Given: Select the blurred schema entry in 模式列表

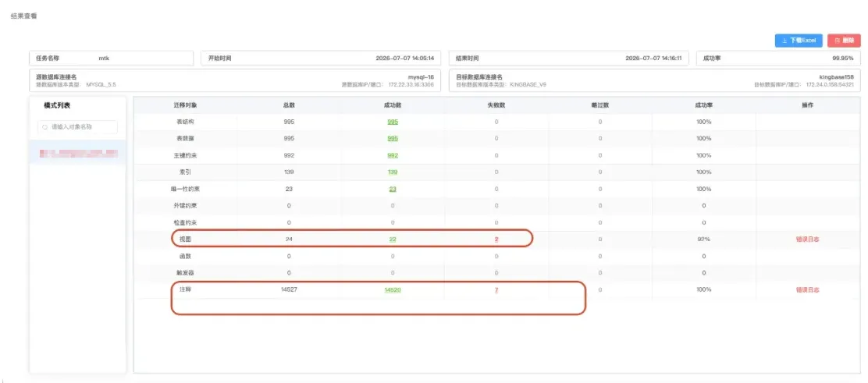Looking at the screenshot, I should pos(77,152).
